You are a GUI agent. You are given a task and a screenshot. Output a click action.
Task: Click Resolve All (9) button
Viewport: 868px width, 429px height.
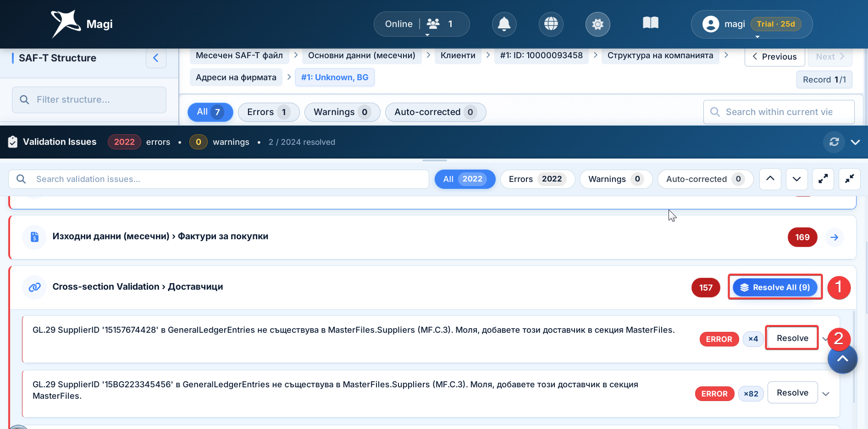775,287
